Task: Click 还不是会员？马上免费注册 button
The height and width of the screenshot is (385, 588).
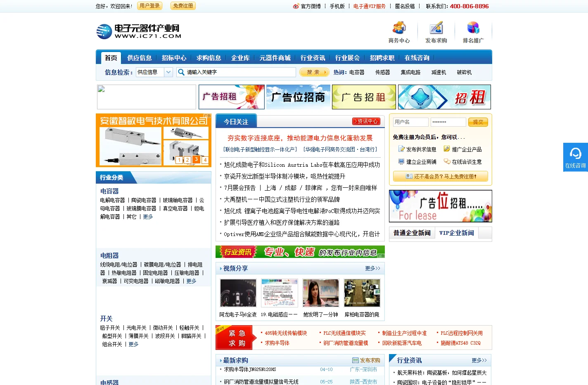Action: (x=441, y=176)
